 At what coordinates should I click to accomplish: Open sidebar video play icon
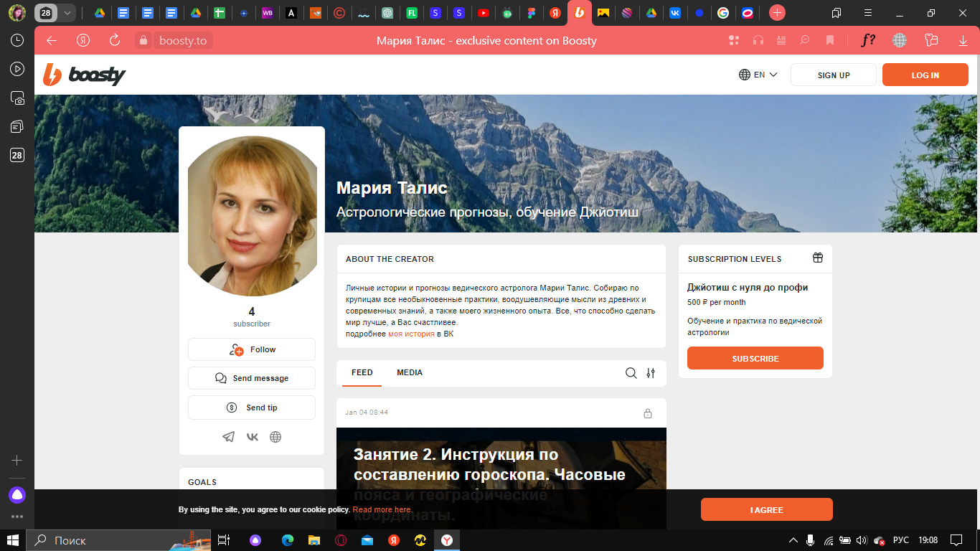click(x=17, y=69)
